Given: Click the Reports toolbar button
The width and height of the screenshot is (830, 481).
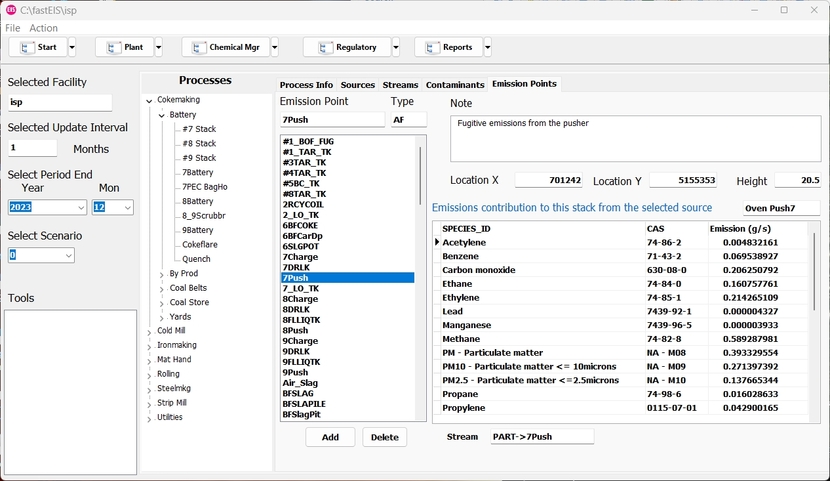Looking at the screenshot, I should tap(448, 47).
